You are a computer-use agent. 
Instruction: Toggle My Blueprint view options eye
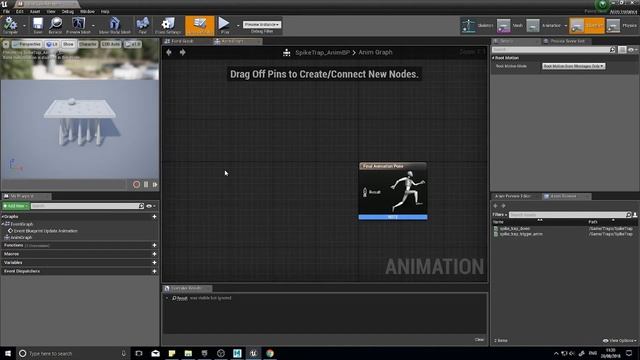pyautogui.click(x=151, y=206)
